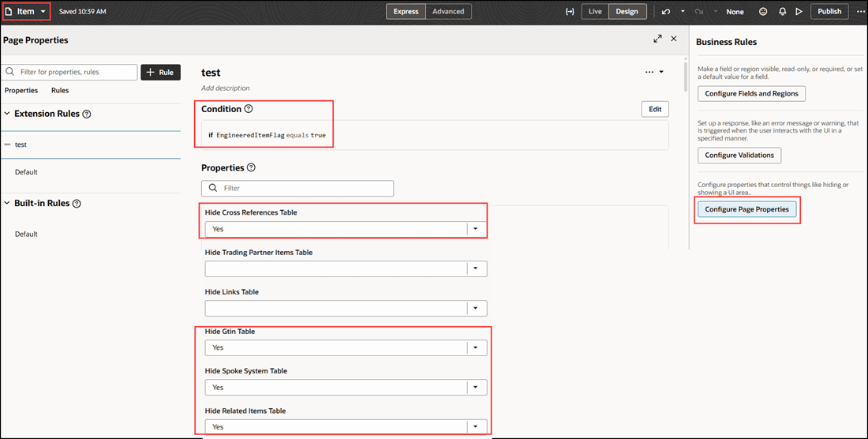The width and height of the screenshot is (868, 439).
Task: Select the test rule
Action: tap(91, 144)
